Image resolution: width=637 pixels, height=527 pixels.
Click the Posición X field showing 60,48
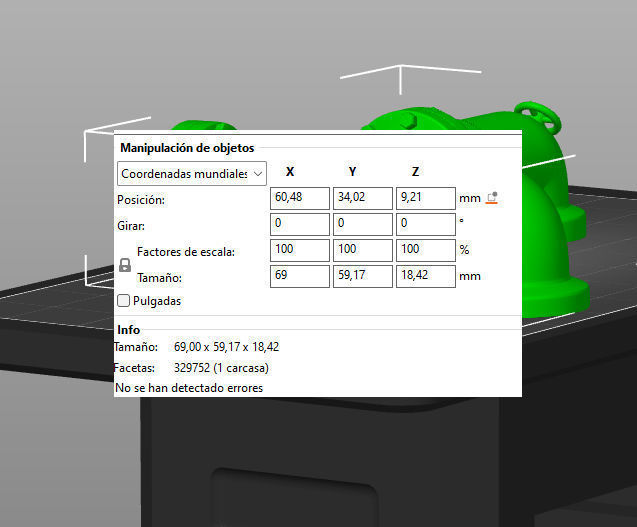(x=300, y=198)
